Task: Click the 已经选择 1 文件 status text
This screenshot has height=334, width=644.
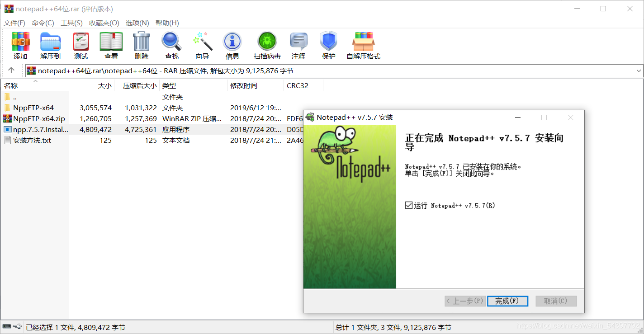Action: [x=76, y=327]
